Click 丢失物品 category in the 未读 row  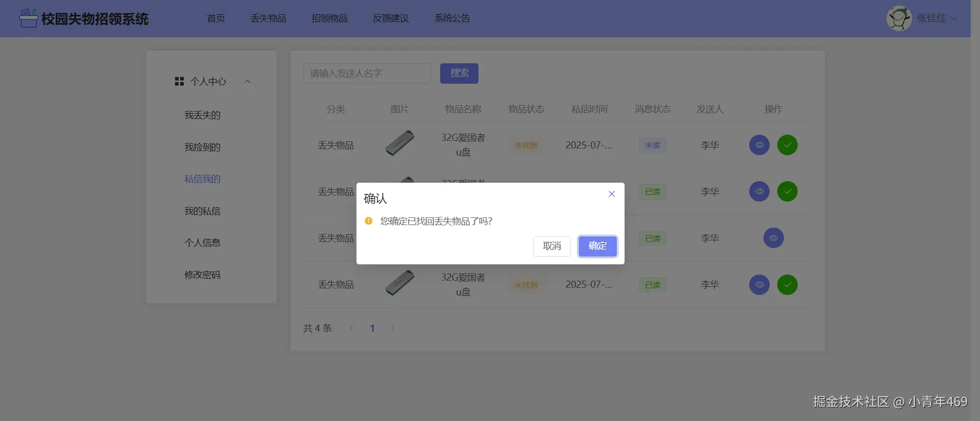(336, 145)
